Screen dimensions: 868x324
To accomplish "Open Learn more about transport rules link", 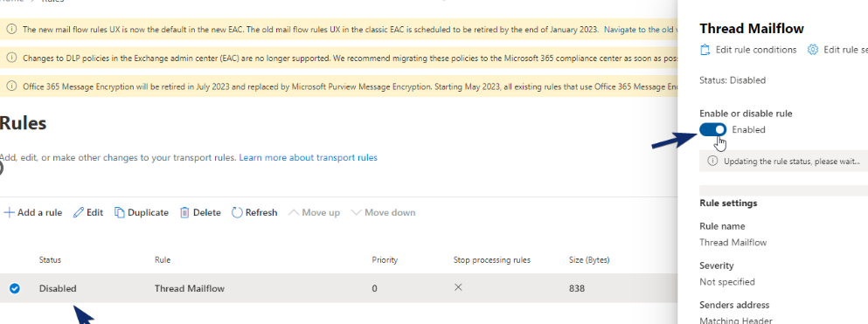I will (x=309, y=157).
